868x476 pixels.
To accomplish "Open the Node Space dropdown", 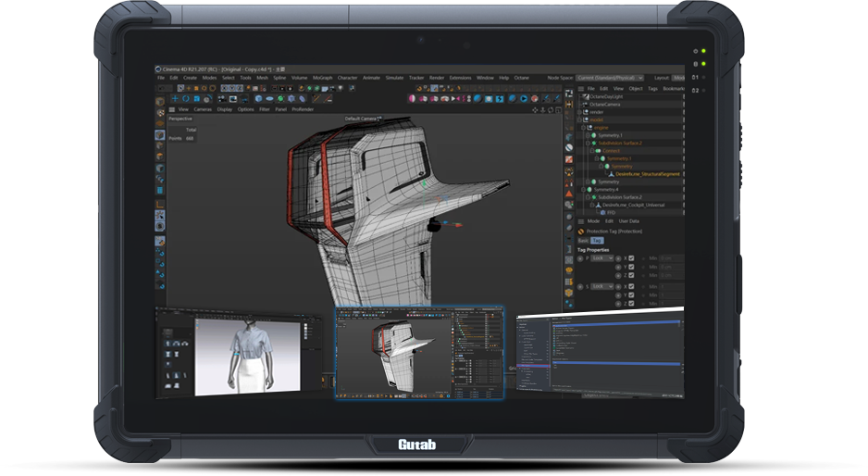I will tap(610, 78).
